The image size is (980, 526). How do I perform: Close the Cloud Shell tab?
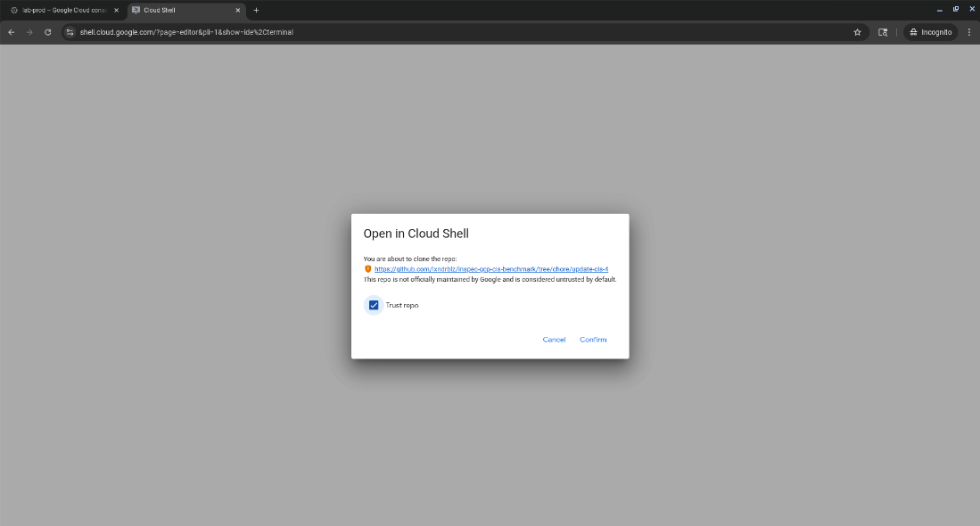[237, 10]
